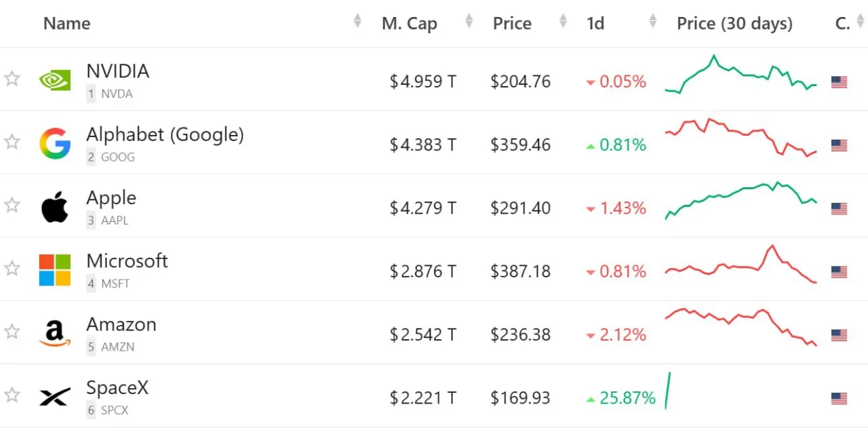Viewport: 868px width, 428px height.
Task: Sort by Name column arrows
Action: click(x=357, y=22)
